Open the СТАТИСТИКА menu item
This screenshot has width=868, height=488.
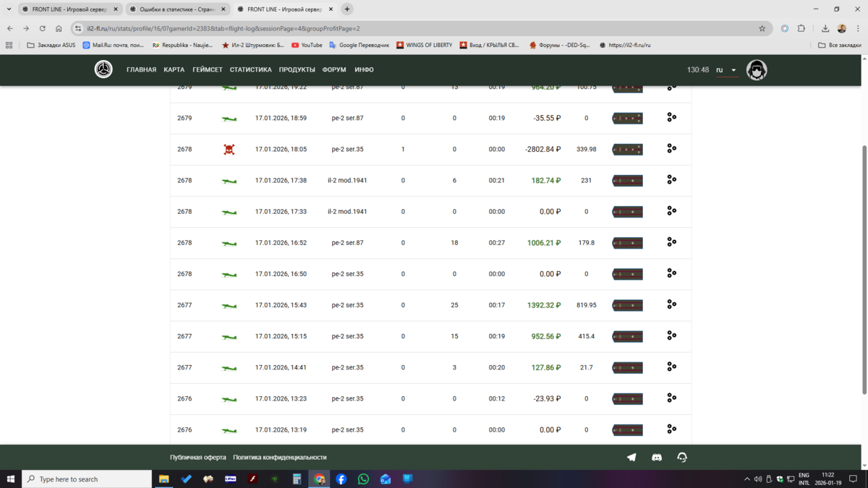(x=250, y=70)
